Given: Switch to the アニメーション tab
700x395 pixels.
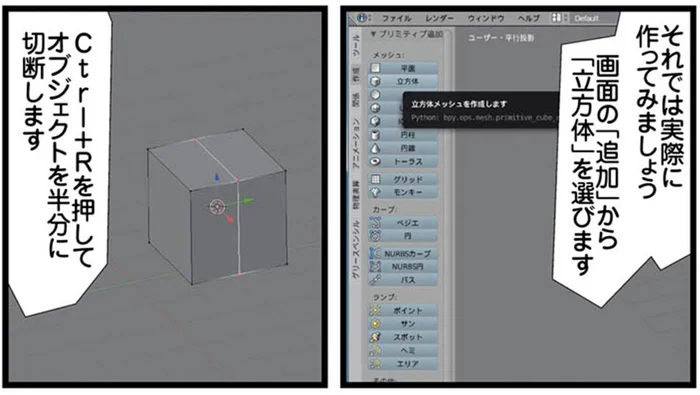Looking at the screenshot, I should (355, 143).
